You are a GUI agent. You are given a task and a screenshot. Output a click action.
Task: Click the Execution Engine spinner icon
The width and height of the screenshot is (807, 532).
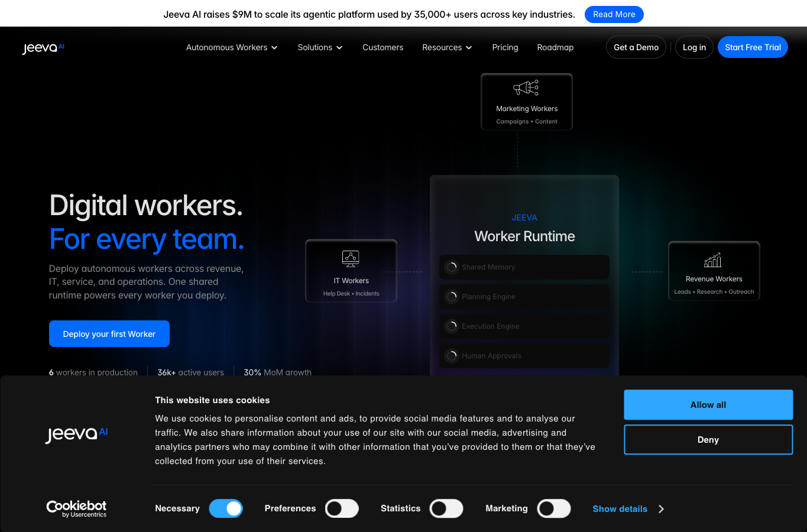[x=452, y=326]
